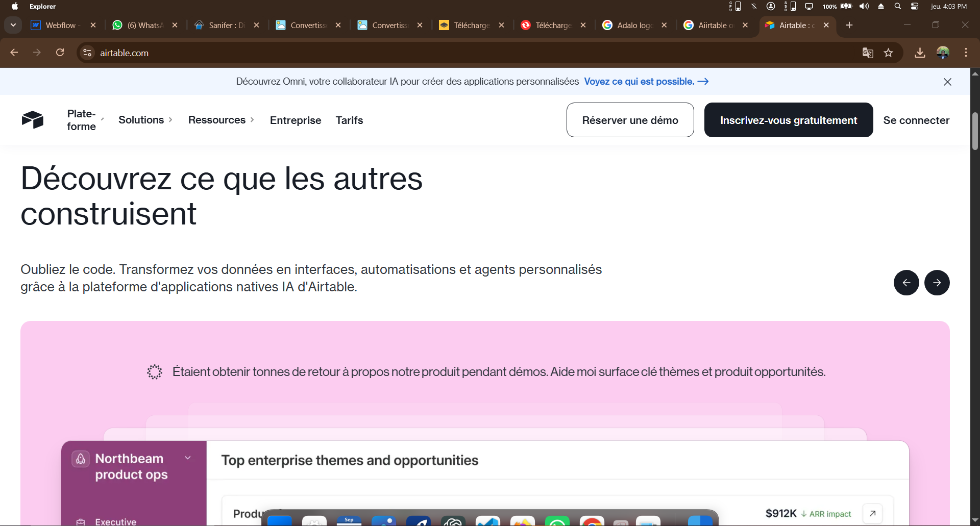Viewport: 980px width, 526px height.
Task: Show the next carousel slide
Action: 937,283
